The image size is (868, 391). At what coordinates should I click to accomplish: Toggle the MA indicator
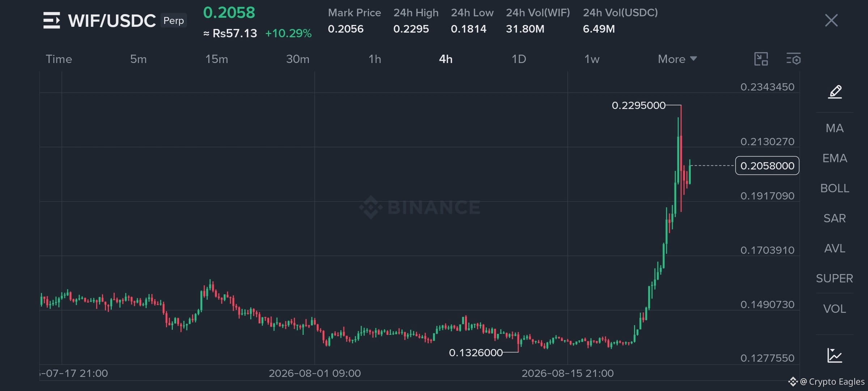(835, 128)
